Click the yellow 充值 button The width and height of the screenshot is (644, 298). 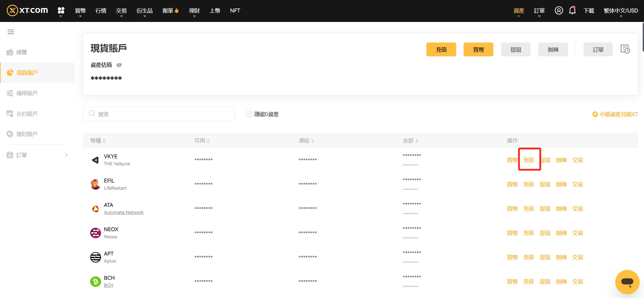441,50
